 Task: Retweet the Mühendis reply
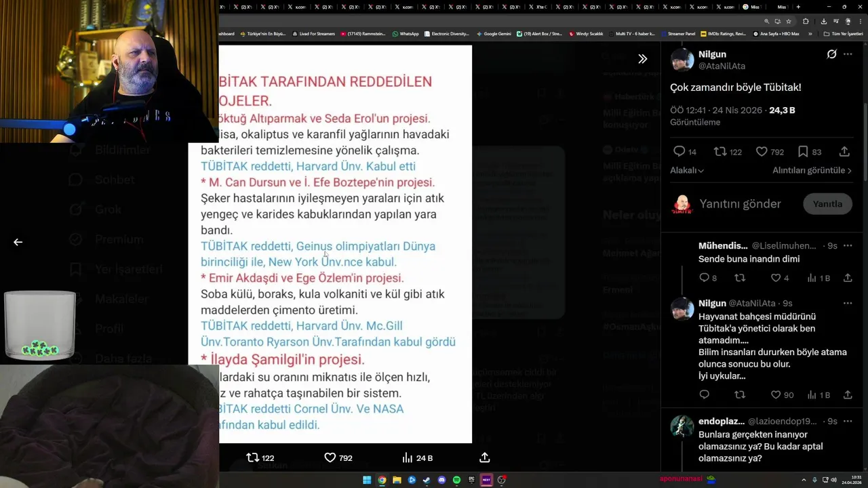click(x=740, y=278)
